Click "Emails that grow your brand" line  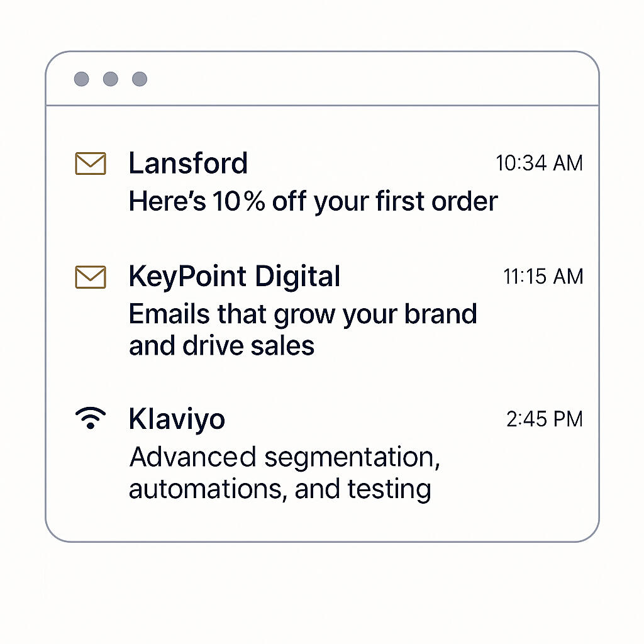[x=303, y=314]
